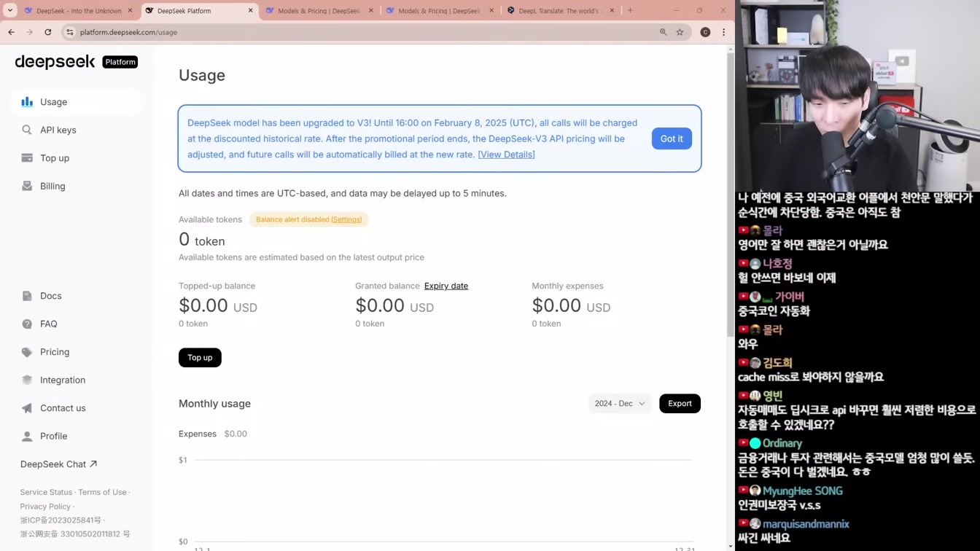Click the browser forward arrow

[x=29, y=32]
